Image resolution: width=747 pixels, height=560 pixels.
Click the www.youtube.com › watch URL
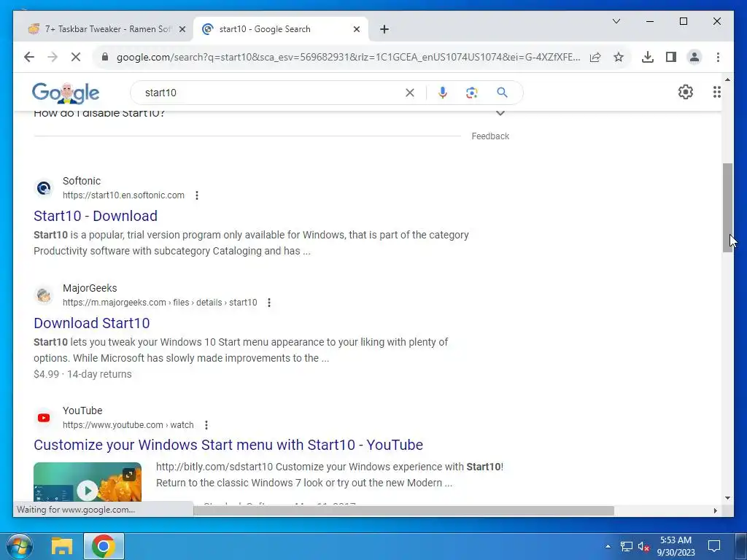coord(128,425)
